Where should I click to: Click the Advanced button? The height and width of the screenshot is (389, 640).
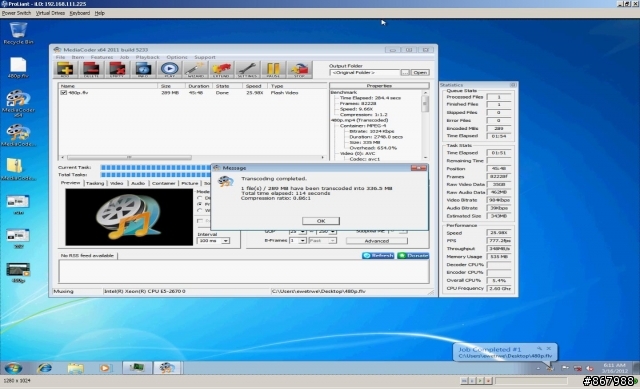(x=376, y=241)
